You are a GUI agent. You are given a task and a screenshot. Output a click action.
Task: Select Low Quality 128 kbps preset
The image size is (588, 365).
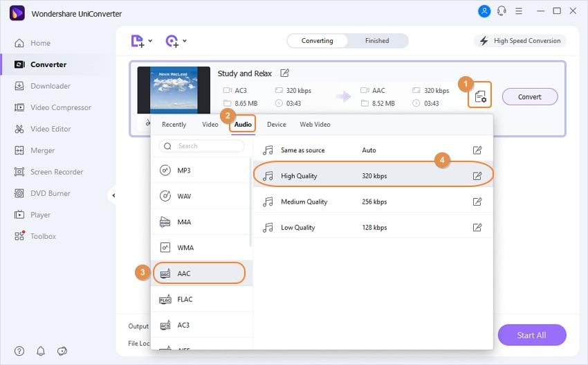[x=373, y=228]
